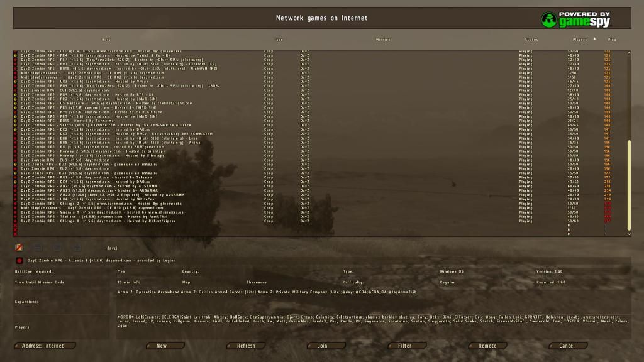Toggle the sort arrow next to Players
Viewport: 644px width, 362px height.
point(594,39)
